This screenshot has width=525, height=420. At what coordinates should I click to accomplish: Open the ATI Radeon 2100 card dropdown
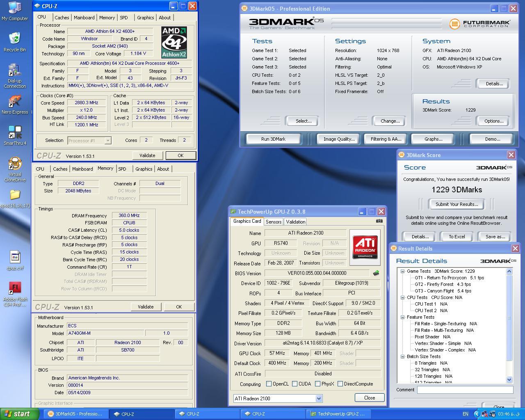(x=319, y=398)
